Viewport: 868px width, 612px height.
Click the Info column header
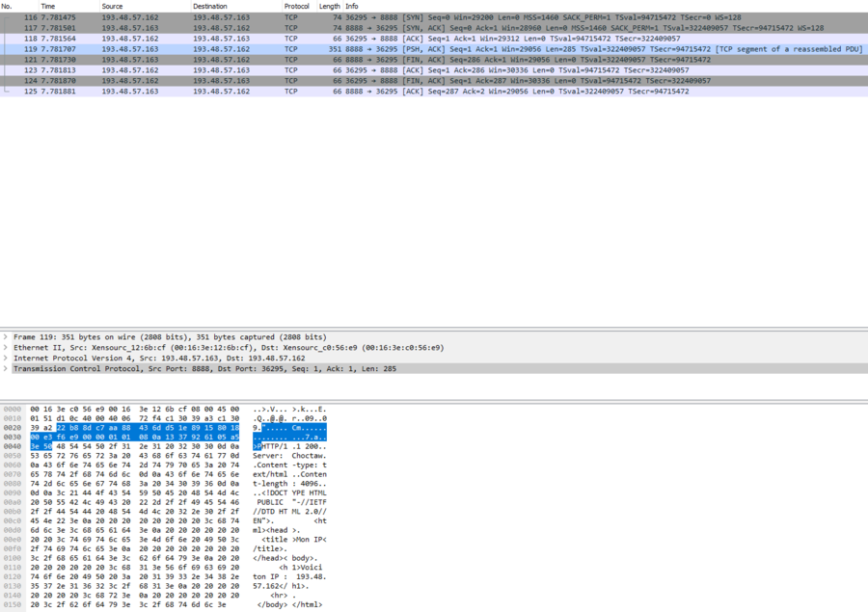point(353,6)
